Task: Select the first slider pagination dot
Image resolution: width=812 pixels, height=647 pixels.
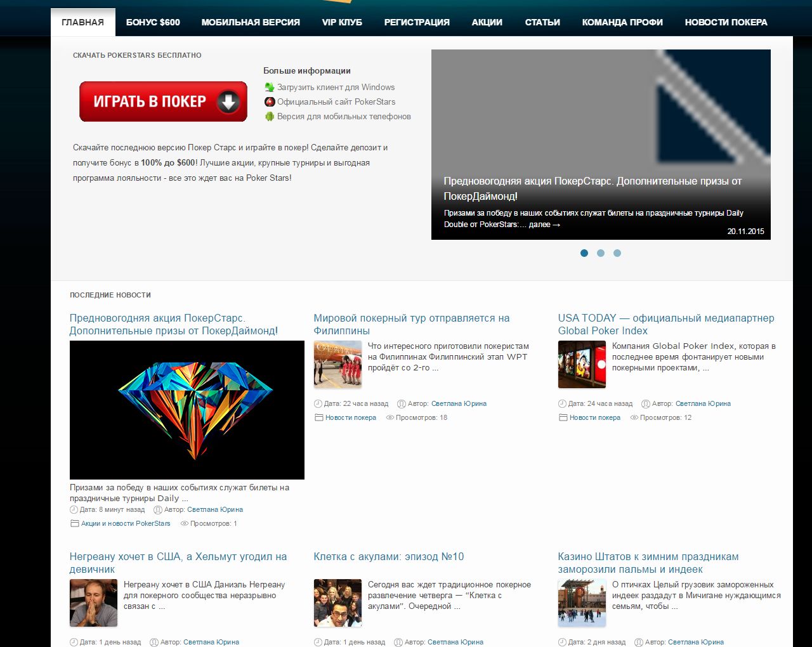Action: point(584,253)
